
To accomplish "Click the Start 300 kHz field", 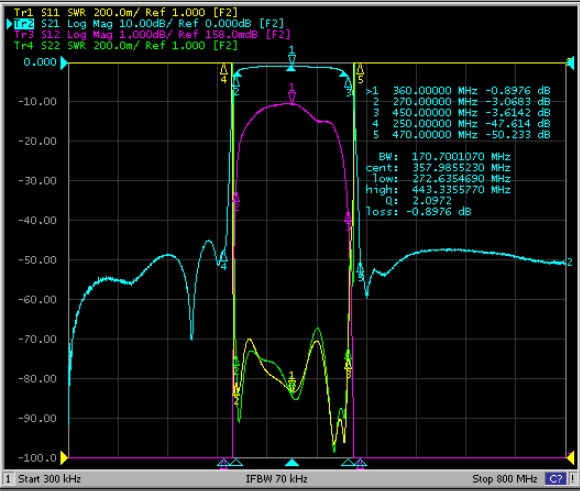I will 50,479.
